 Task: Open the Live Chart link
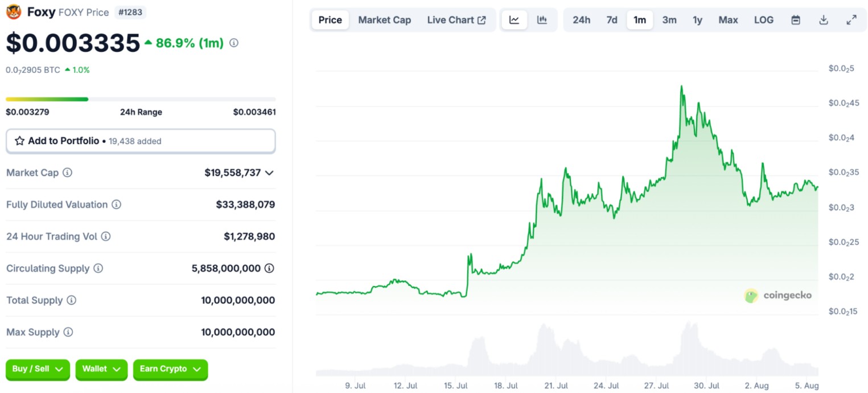(x=456, y=20)
